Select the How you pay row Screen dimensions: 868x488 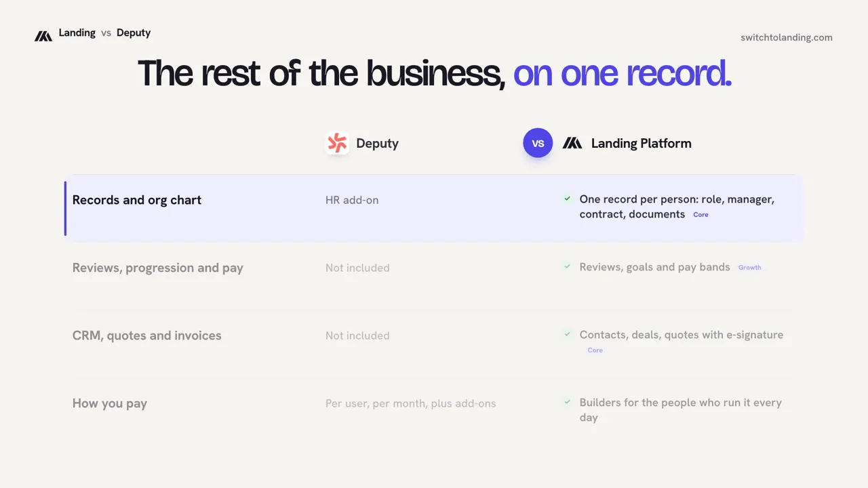[434, 411]
